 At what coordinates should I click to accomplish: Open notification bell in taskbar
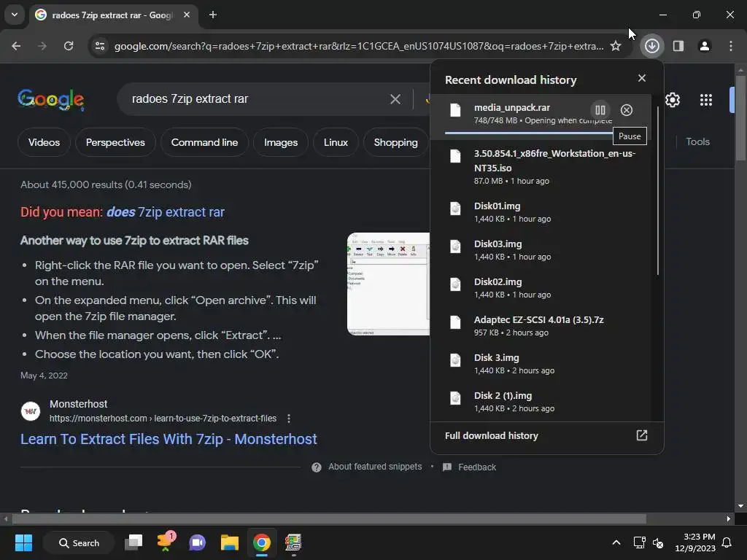pyautogui.click(x=727, y=542)
